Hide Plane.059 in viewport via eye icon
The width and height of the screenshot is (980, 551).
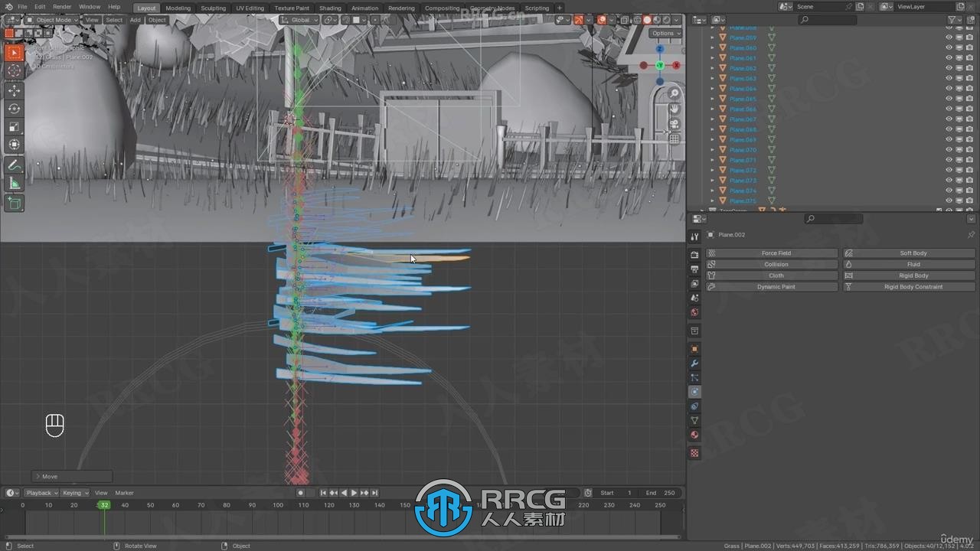click(949, 37)
